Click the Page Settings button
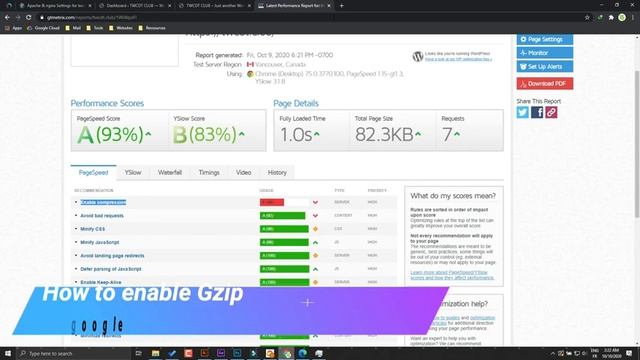This screenshot has width=640, height=360. pos(545,39)
